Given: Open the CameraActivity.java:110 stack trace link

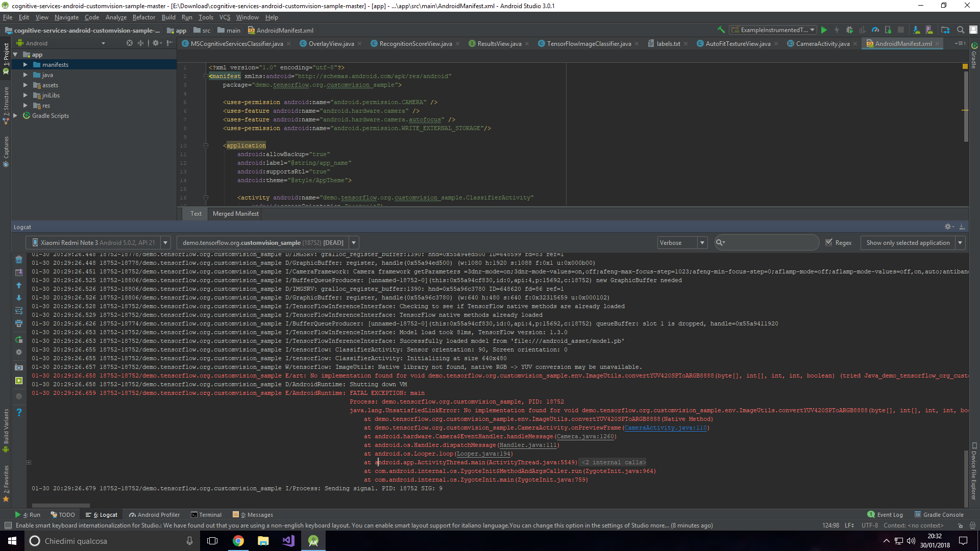Looking at the screenshot, I should click(666, 428).
